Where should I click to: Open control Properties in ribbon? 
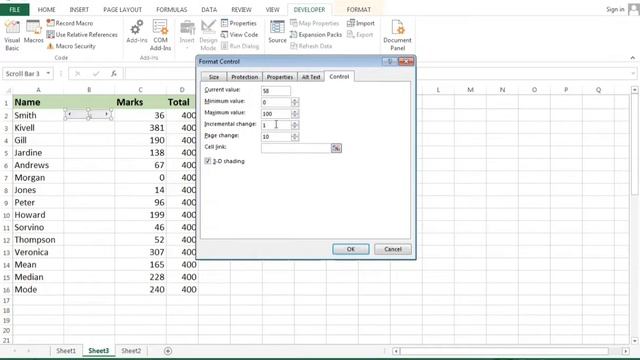(239, 23)
